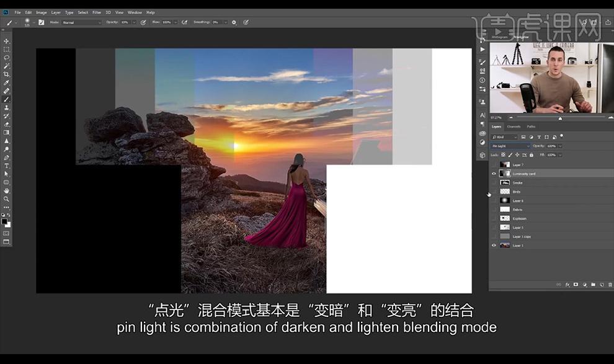Viewport: 614px width, 364px height.
Task: Toggle lock transparent pixels
Action: [x=503, y=155]
